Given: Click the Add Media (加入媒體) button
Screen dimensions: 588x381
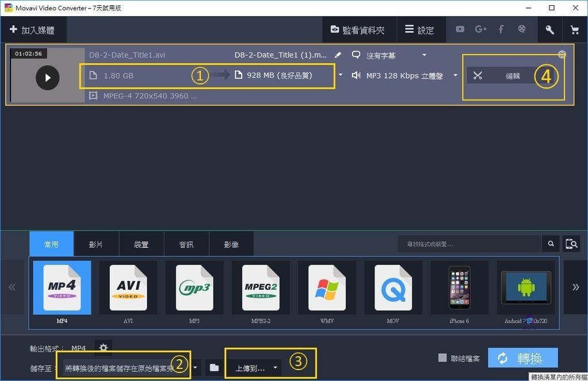Looking at the screenshot, I should (x=33, y=30).
